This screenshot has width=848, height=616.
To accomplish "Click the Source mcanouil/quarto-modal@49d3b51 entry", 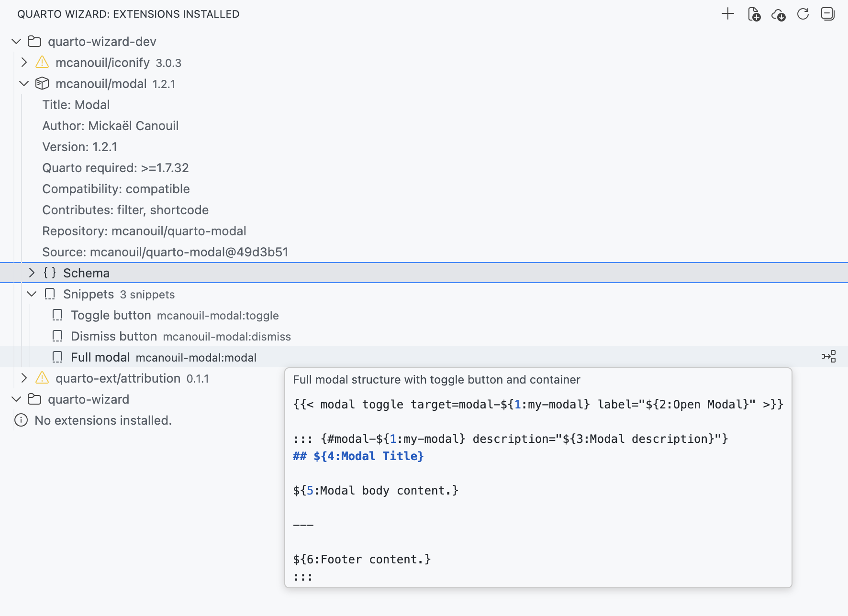I will tap(165, 252).
